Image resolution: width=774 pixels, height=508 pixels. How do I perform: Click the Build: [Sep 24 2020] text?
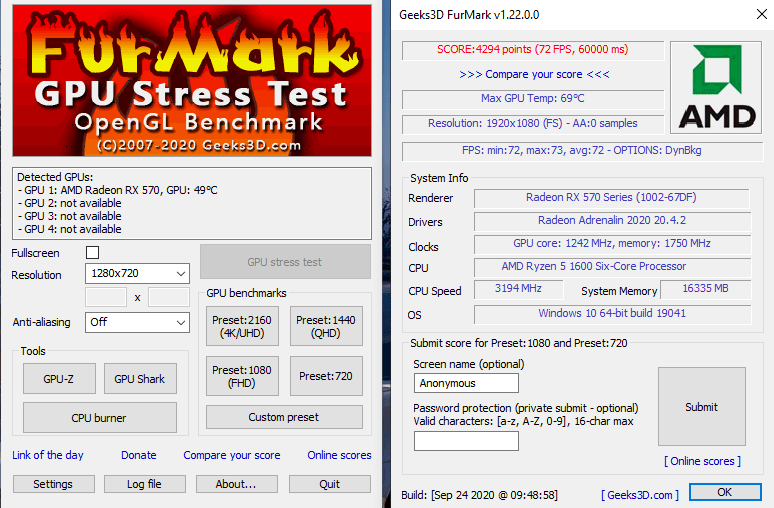pyautogui.click(x=479, y=495)
